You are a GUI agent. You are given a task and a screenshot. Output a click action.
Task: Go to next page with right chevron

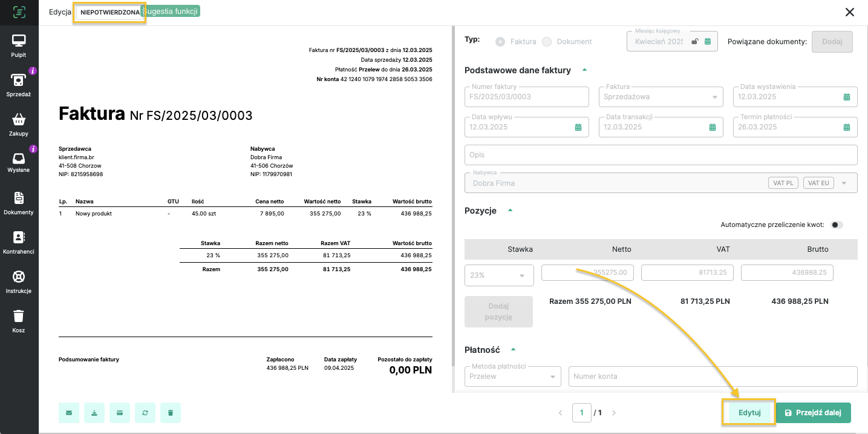tap(614, 413)
